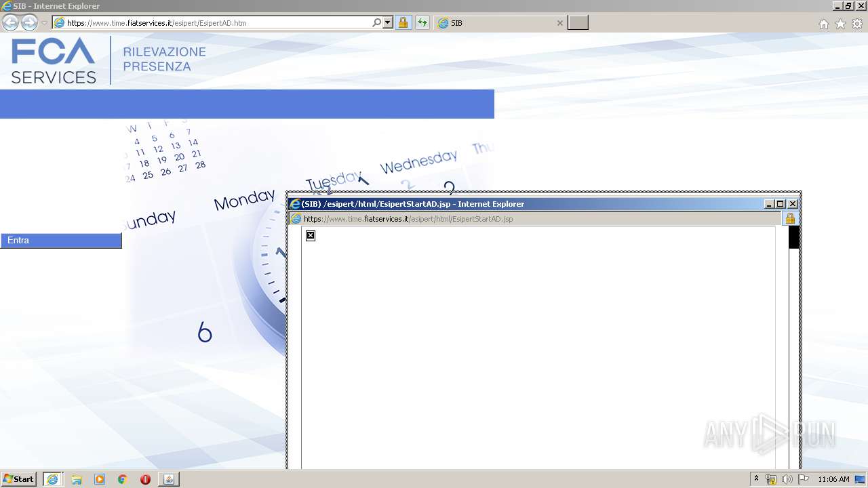This screenshot has height=488, width=868.
Task: Show hidden system tray icons
Action: pos(757,479)
